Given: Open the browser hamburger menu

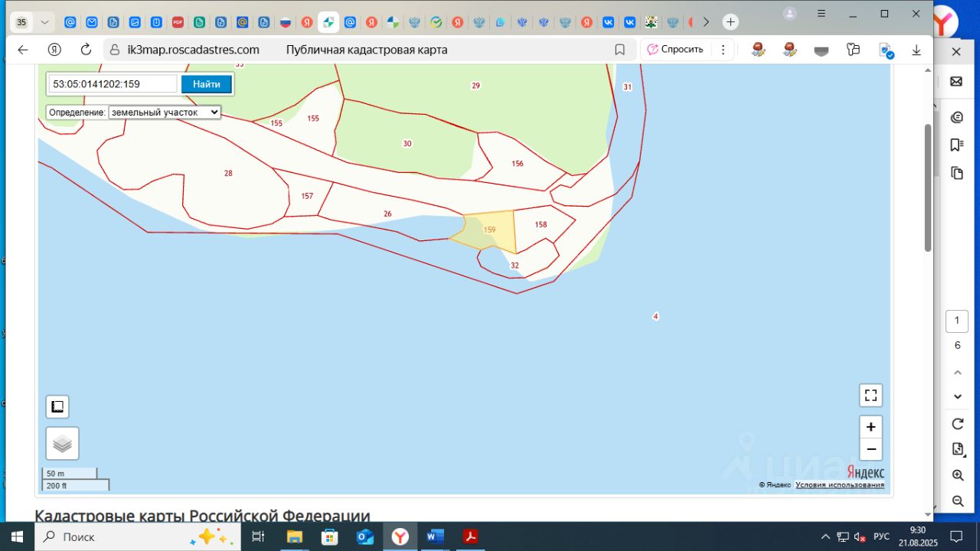Looking at the screenshot, I should (822, 14).
